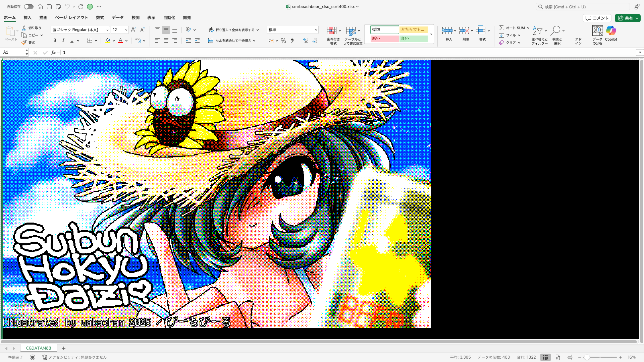Toggle underline formatting
Image resolution: width=644 pixels, height=362 pixels.
72,41
